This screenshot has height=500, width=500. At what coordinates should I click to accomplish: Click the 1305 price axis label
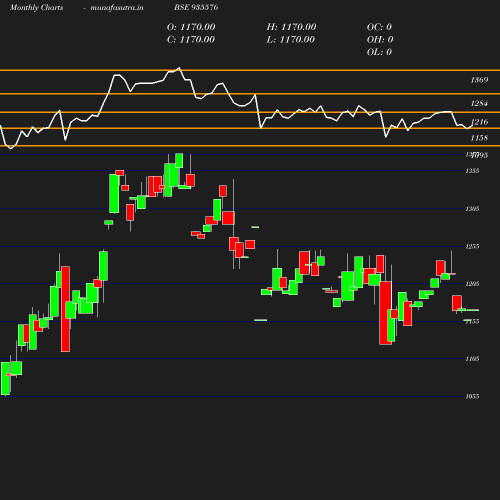pos(472,209)
